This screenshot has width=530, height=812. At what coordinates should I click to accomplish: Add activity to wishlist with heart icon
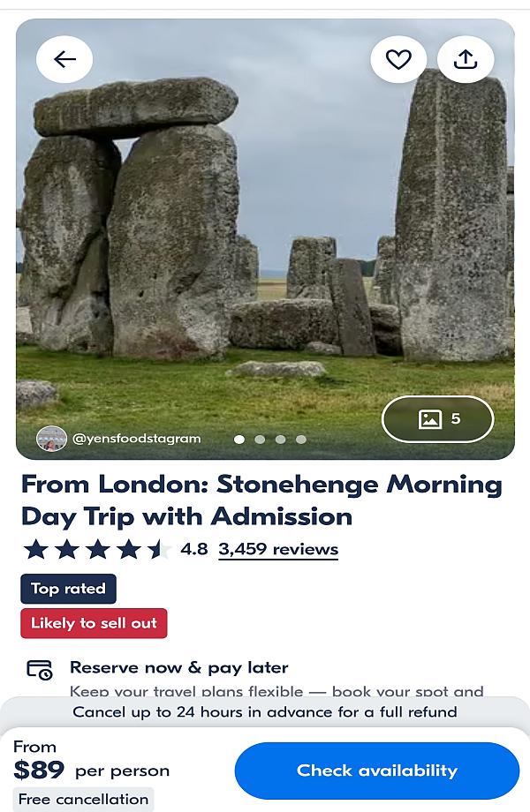pyautogui.click(x=398, y=59)
